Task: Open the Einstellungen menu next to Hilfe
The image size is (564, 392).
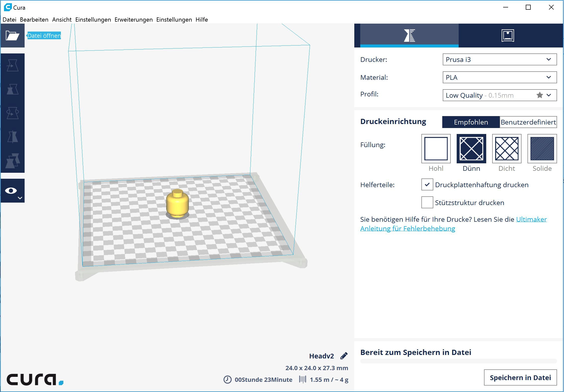Action: (174, 20)
